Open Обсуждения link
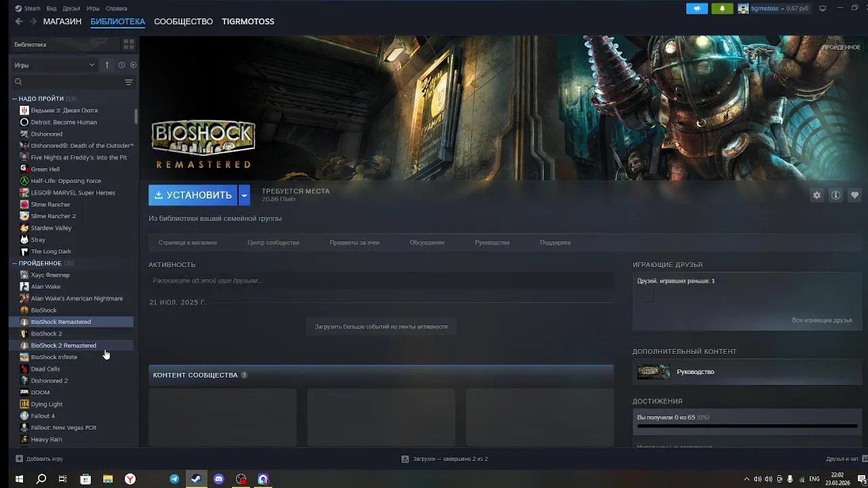Screen dimensions: 868x488 click(427, 243)
